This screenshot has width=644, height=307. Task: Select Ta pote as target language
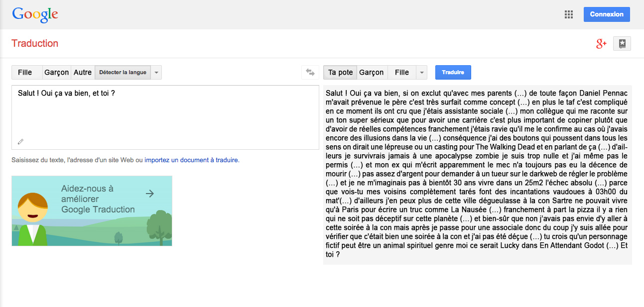(x=340, y=73)
